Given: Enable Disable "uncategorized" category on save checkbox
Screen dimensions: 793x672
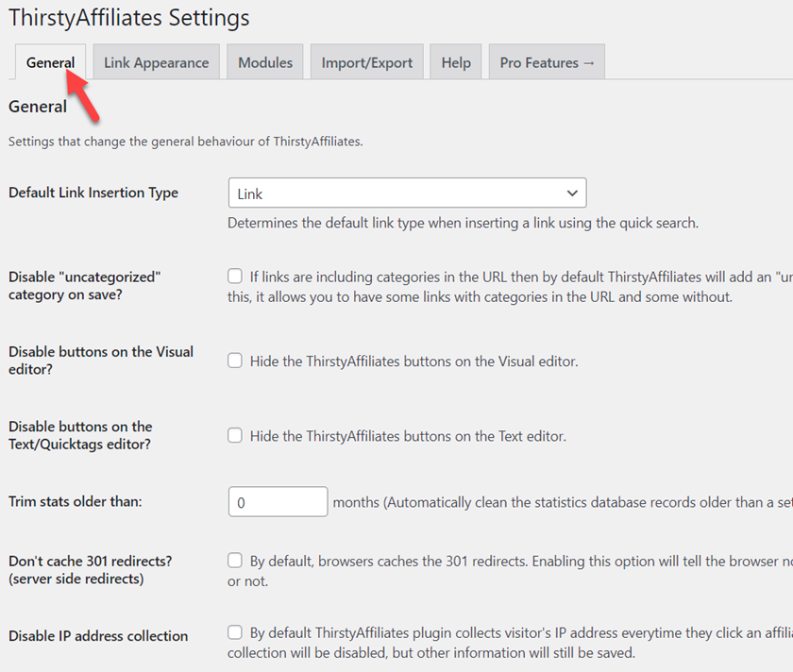Looking at the screenshot, I should (235, 277).
